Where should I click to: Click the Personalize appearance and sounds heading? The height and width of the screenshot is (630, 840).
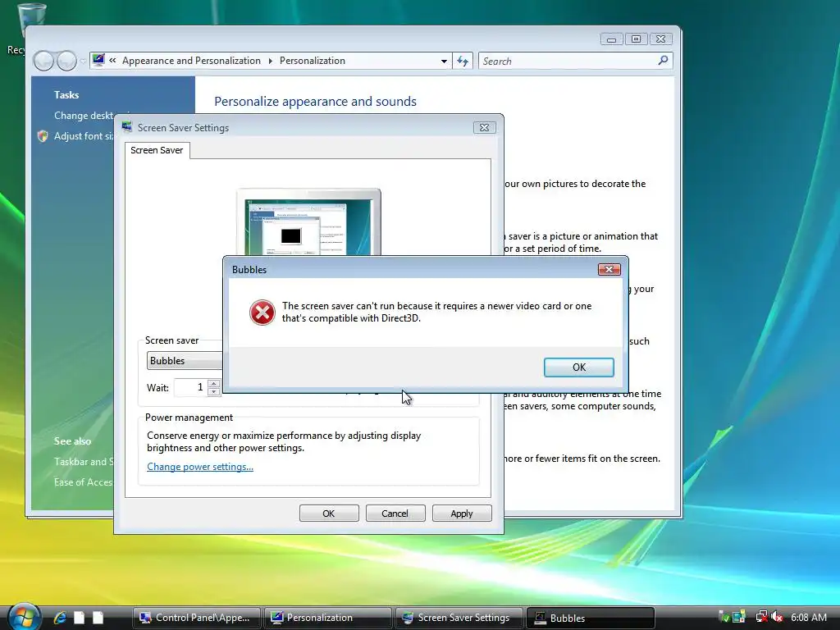click(315, 101)
